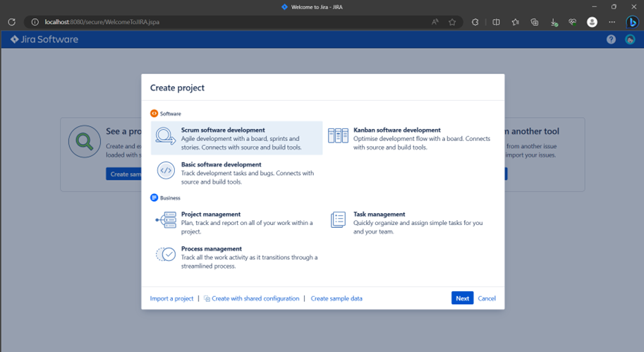Select the Process management checkmark icon
The image size is (644, 352).
(166, 254)
